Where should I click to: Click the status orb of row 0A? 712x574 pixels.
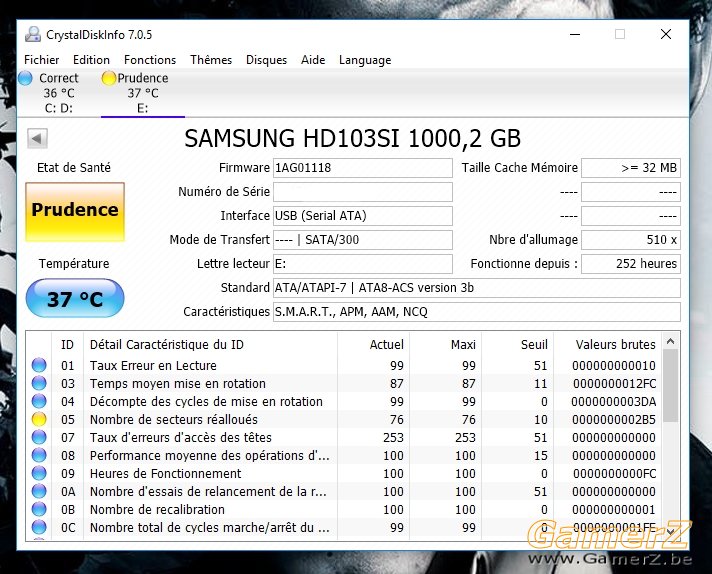pos(39,491)
